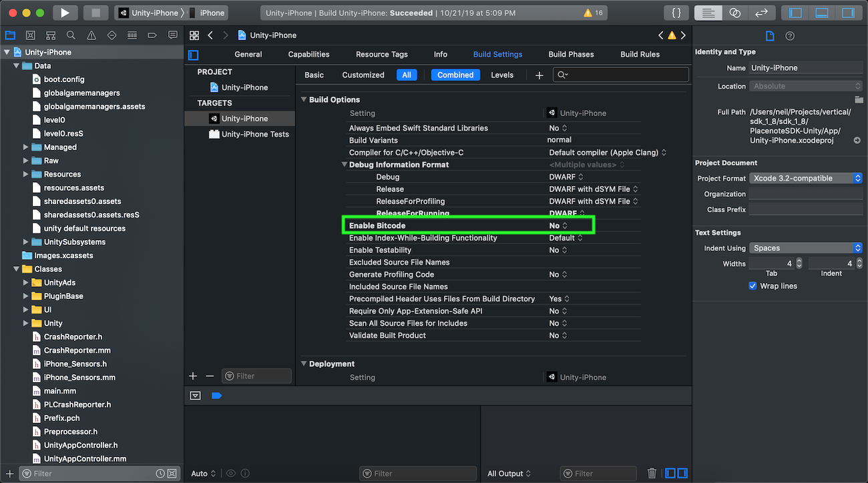Filter navigator by recently modified files
This screenshot has width=868, height=483.
160,474
